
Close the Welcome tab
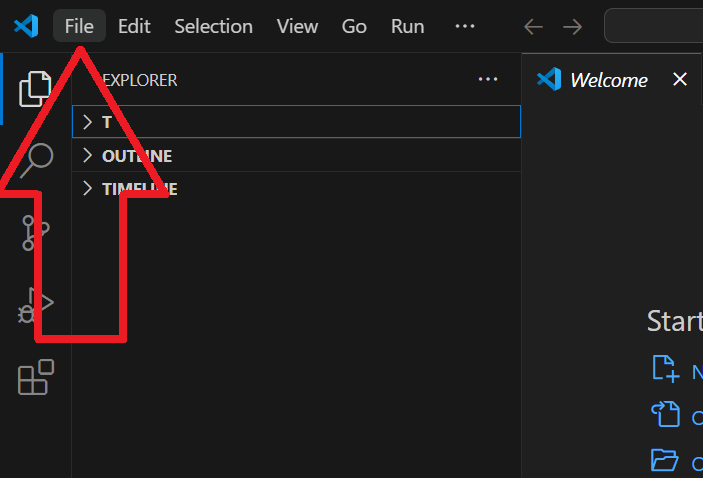tap(680, 79)
